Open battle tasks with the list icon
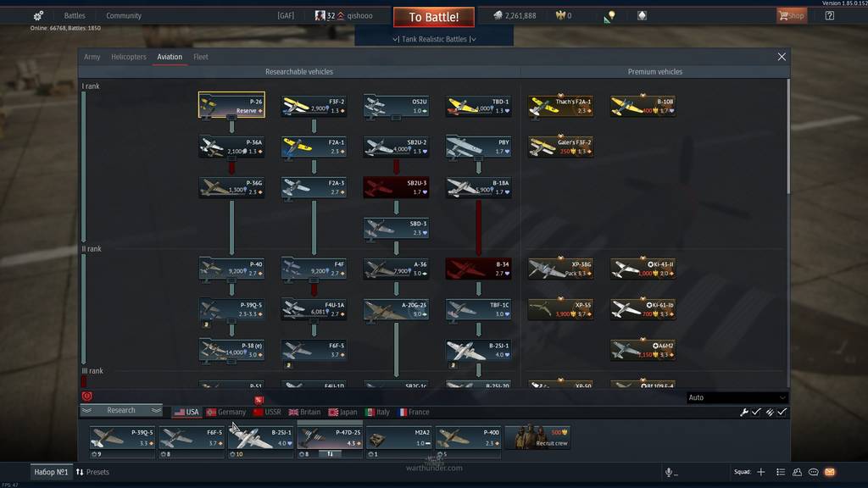Image resolution: width=868 pixels, height=488 pixels. coord(780,472)
